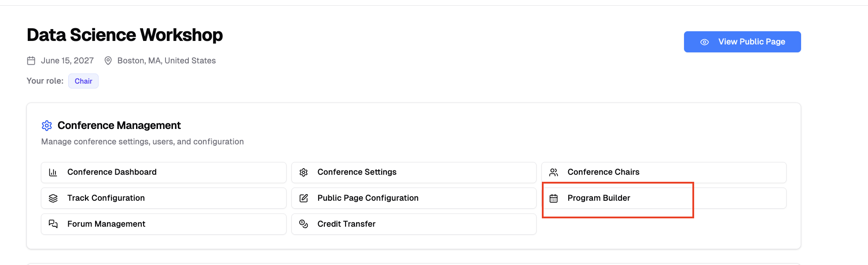Viewport: 868px width, 265px height.
Task: Click the calendar icon next to June 15, 2027
Action: pyautogui.click(x=31, y=61)
